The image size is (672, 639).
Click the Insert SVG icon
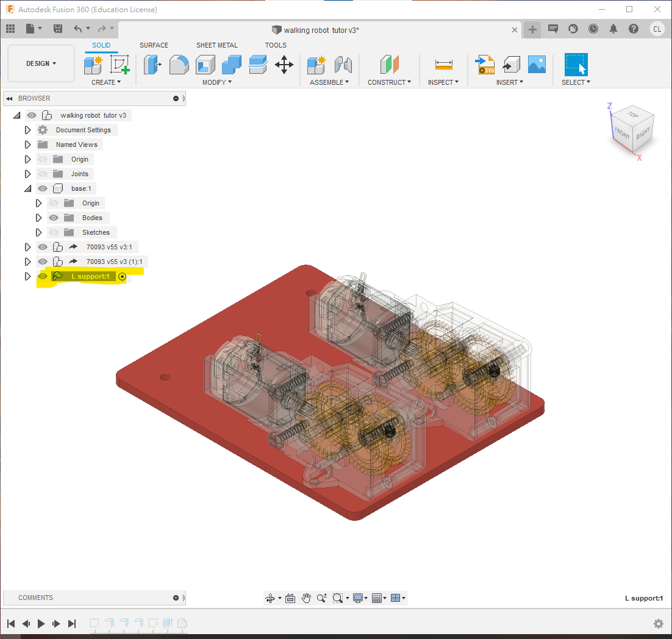pos(485,64)
